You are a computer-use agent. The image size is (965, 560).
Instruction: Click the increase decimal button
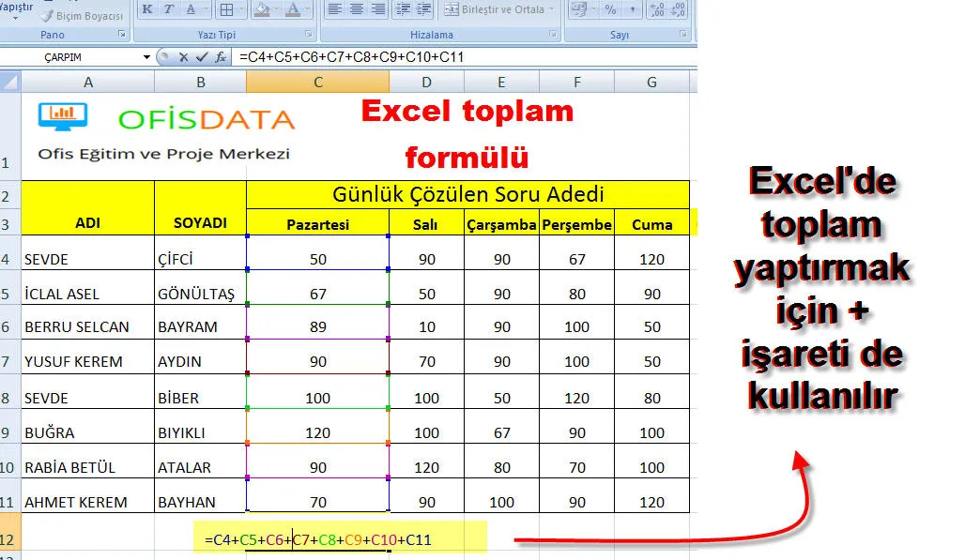pyautogui.click(x=657, y=10)
